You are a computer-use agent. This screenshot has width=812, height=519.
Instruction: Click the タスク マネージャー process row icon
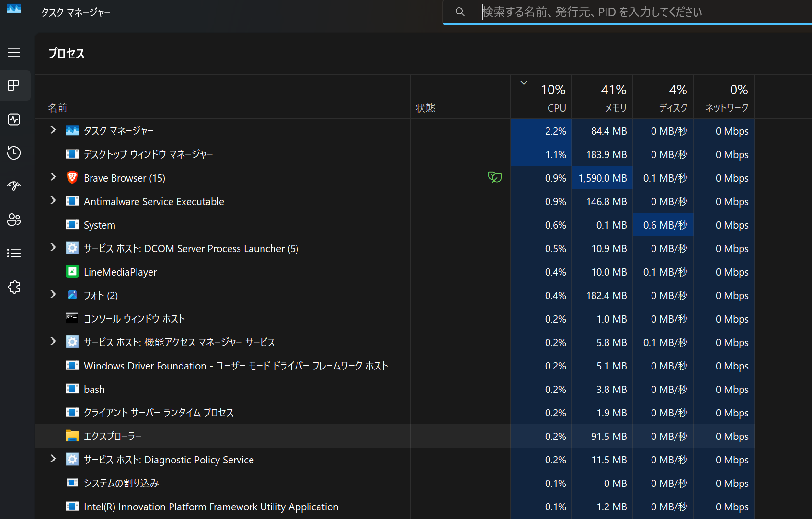pyautogui.click(x=72, y=130)
